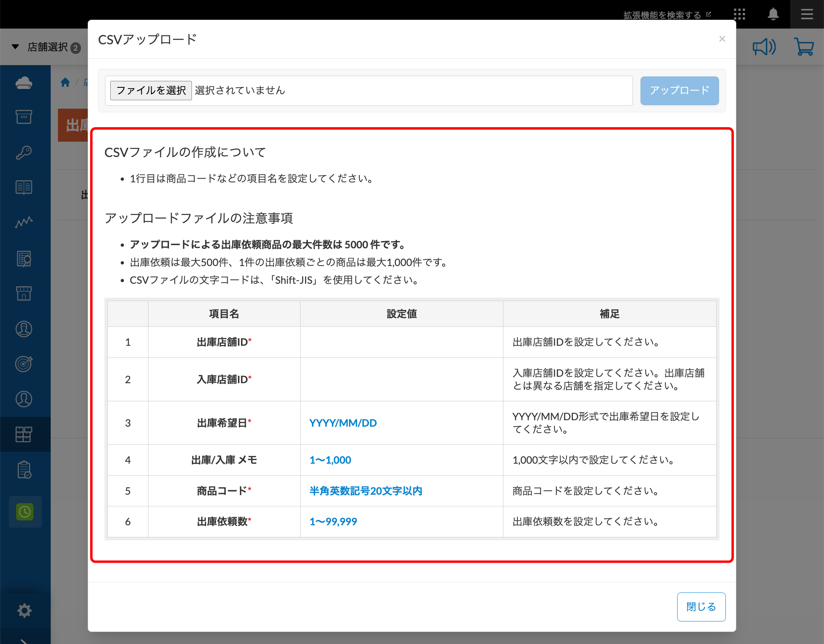This screenshot has width=824, height=644.
Task: Click the 閉じる button
Action: pyautogui.click(x=701, y=607)
